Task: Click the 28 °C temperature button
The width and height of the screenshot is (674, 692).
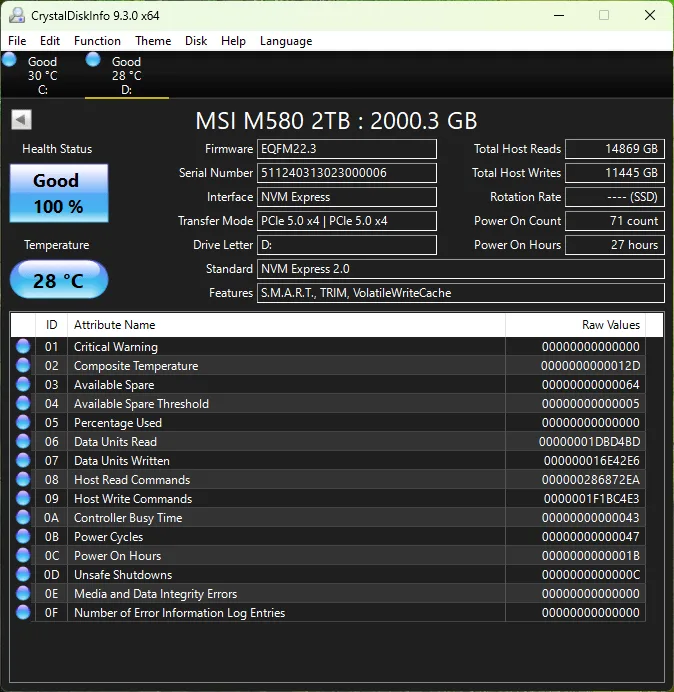Action: click(x=59, y=279)
